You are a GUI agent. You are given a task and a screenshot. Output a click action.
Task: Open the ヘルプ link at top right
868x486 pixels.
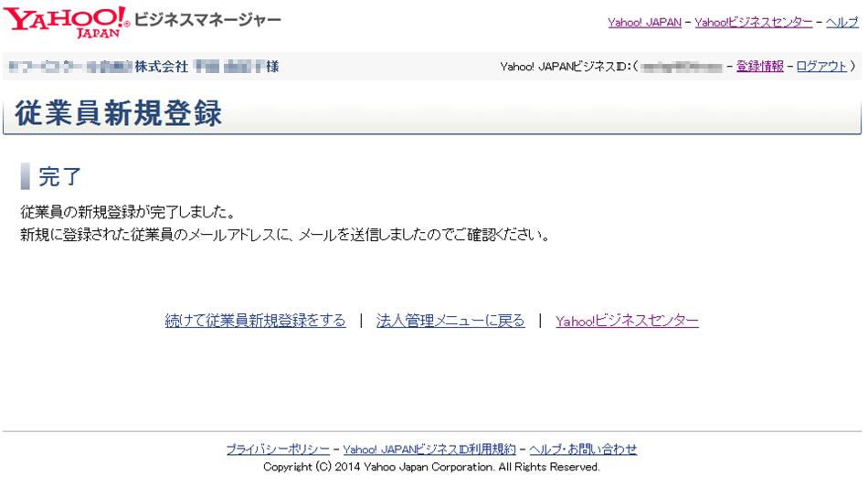pos(842,23)
